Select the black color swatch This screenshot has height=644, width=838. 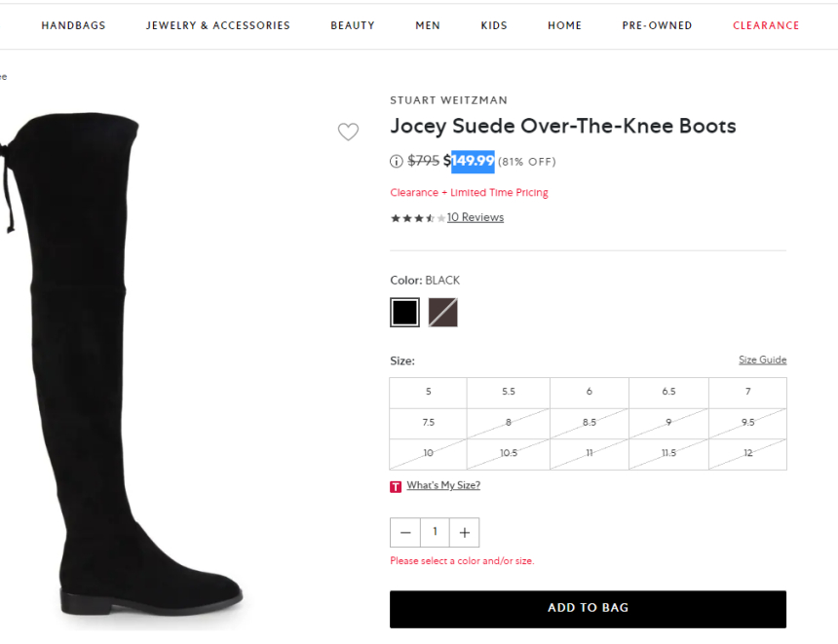(404, 312)
